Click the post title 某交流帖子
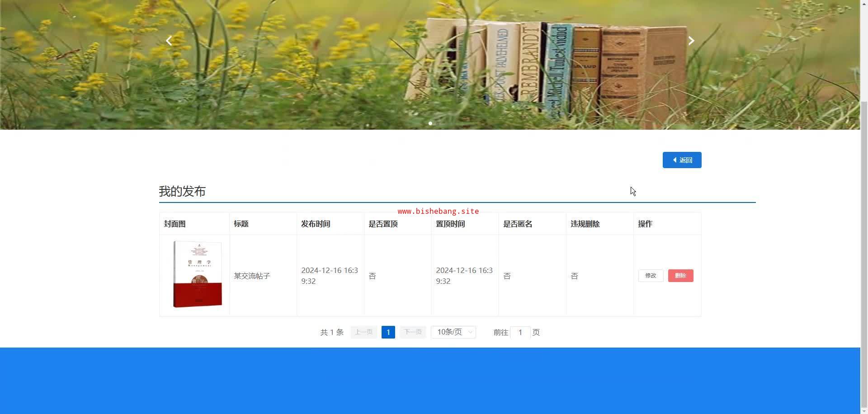868x414 pixels. tap(252, 276)
